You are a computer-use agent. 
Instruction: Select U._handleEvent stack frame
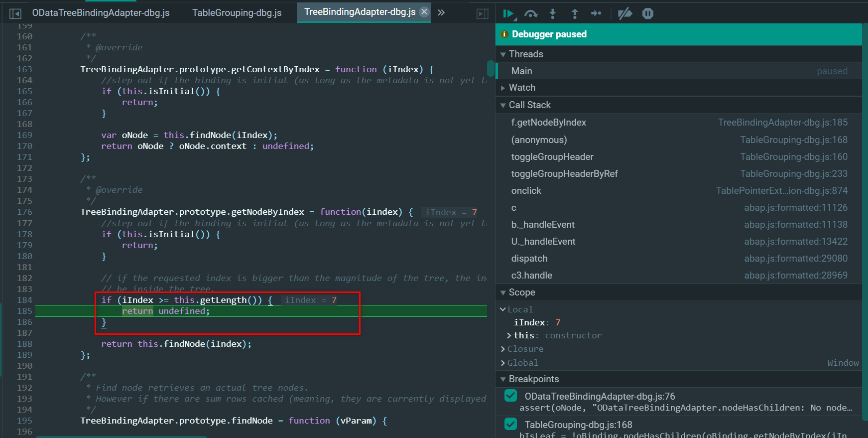(679, 242)
